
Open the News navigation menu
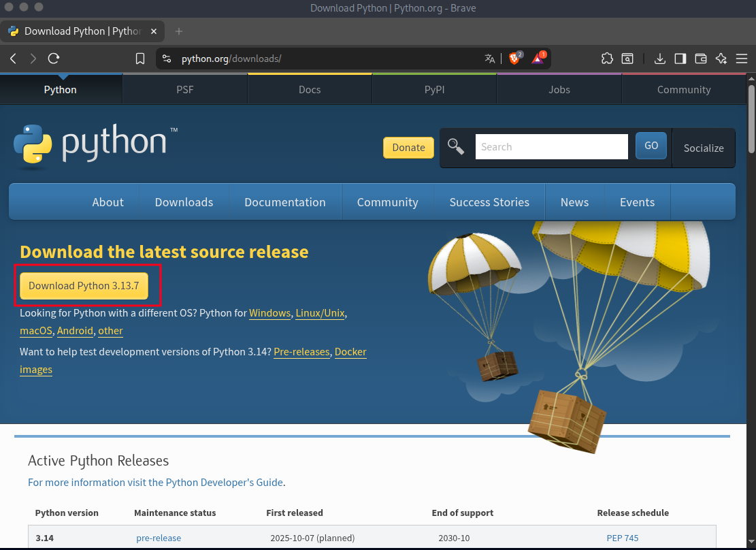tap(575, 202)
